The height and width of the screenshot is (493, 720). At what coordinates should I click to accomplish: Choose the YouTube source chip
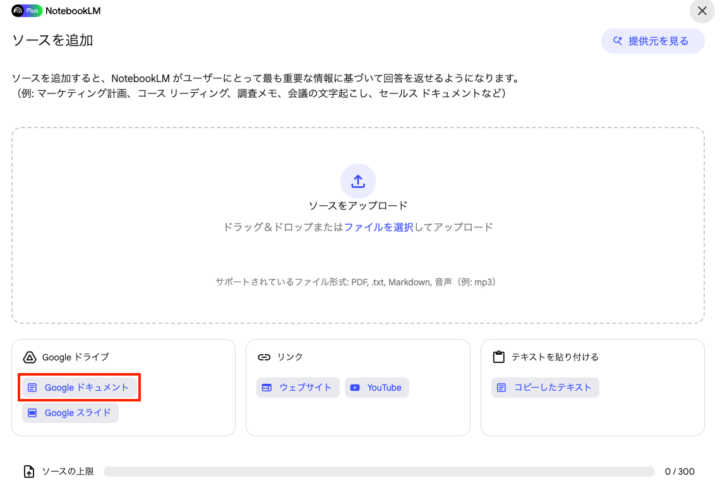point(377,387)
